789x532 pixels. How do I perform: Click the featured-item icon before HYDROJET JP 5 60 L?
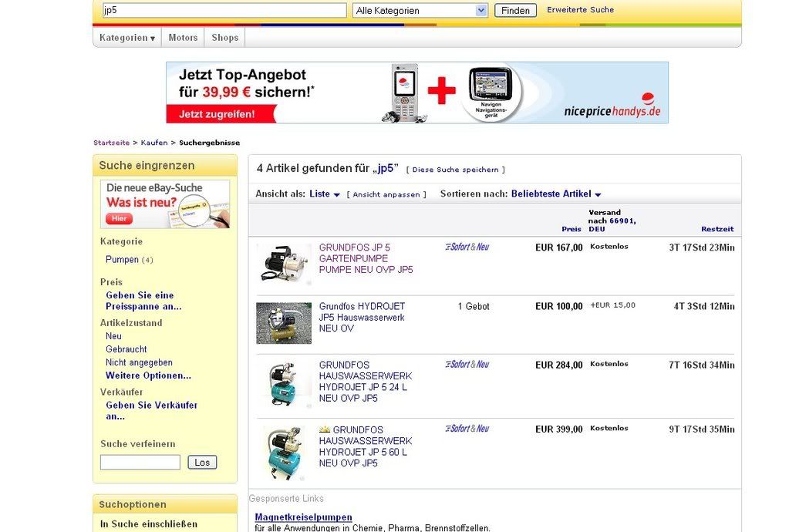point(325,429)
